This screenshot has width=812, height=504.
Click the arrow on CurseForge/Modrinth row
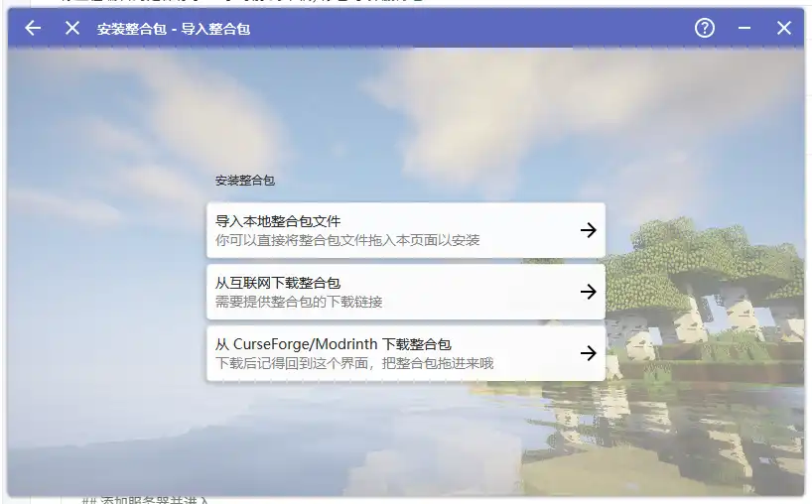[x=589, y=353]
